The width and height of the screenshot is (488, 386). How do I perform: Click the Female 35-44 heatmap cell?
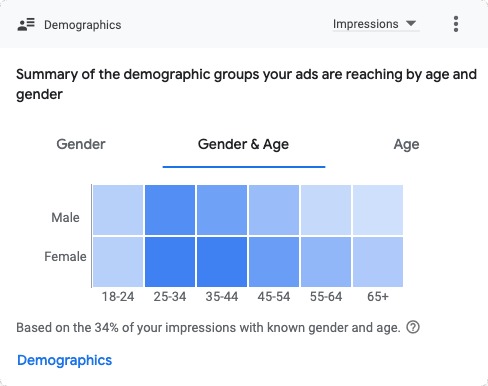tap(222, 262)
